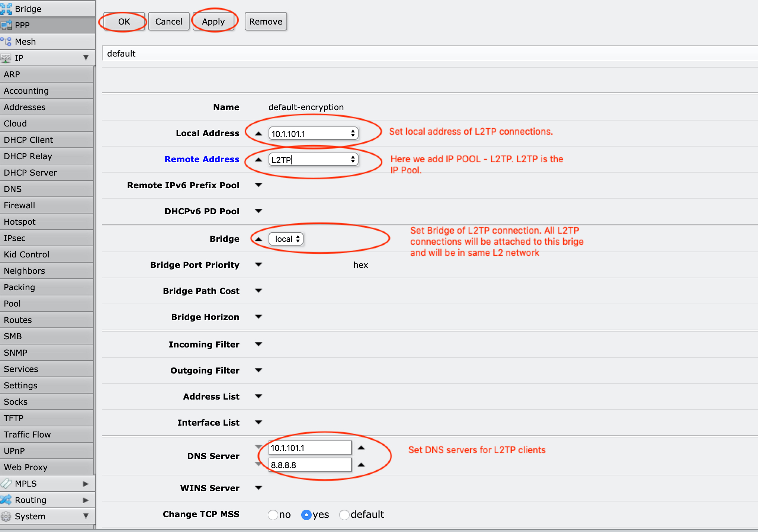
Task: Select 'no' for Change TCP MSS
Action: [273, 515]
